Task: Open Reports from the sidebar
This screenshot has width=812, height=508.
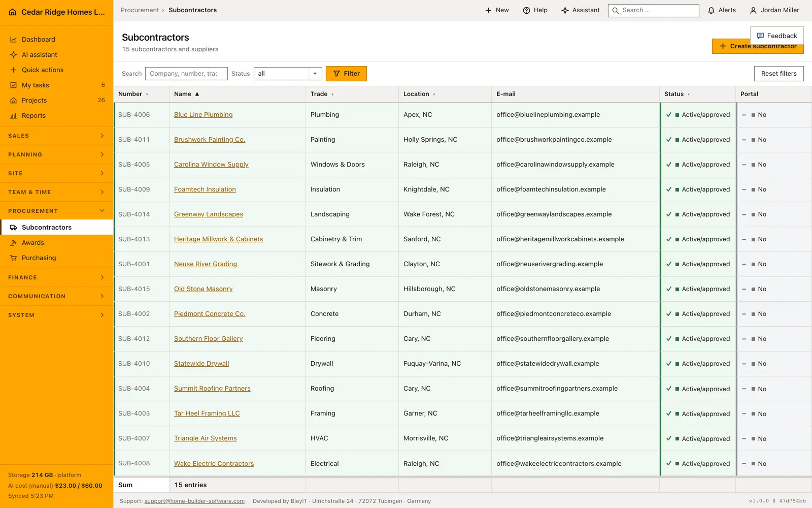Action: (56, 116)
